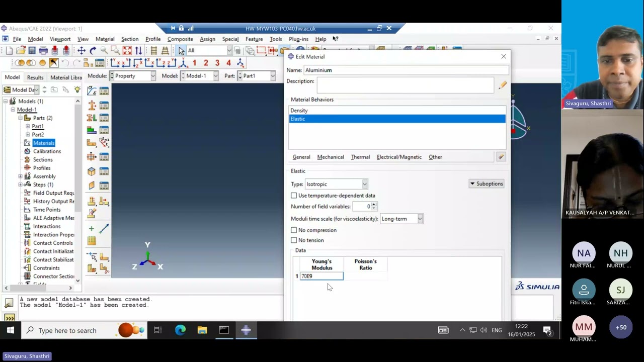Expand the Steps (1) tree node
The height and width of the screenshot is (362, 644).
coord(20,185)
